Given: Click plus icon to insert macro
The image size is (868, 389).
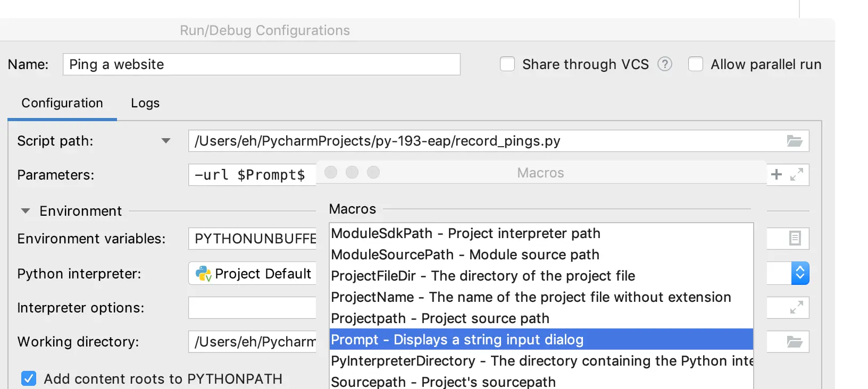Looking at the screenshot, I should click(777, 174).
